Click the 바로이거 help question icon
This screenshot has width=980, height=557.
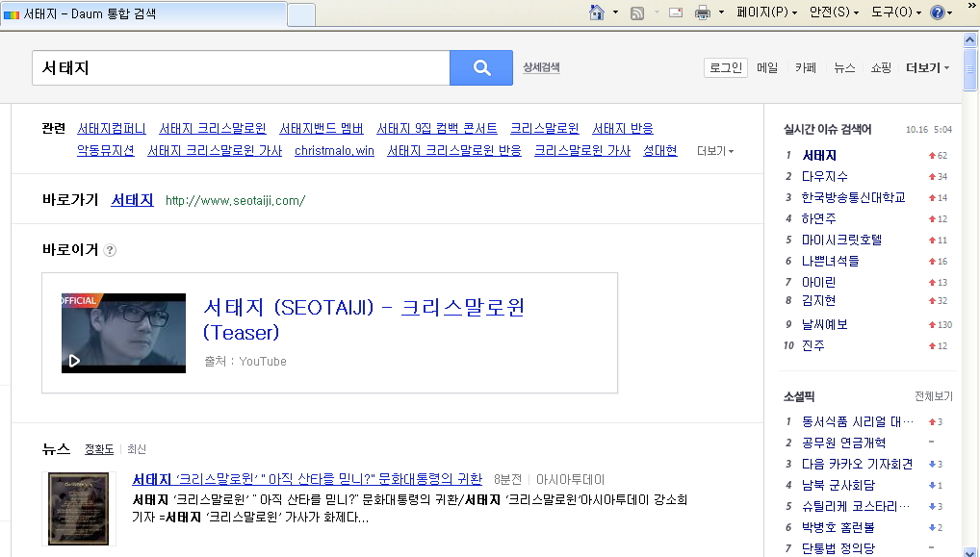click(x=110, y=250)
